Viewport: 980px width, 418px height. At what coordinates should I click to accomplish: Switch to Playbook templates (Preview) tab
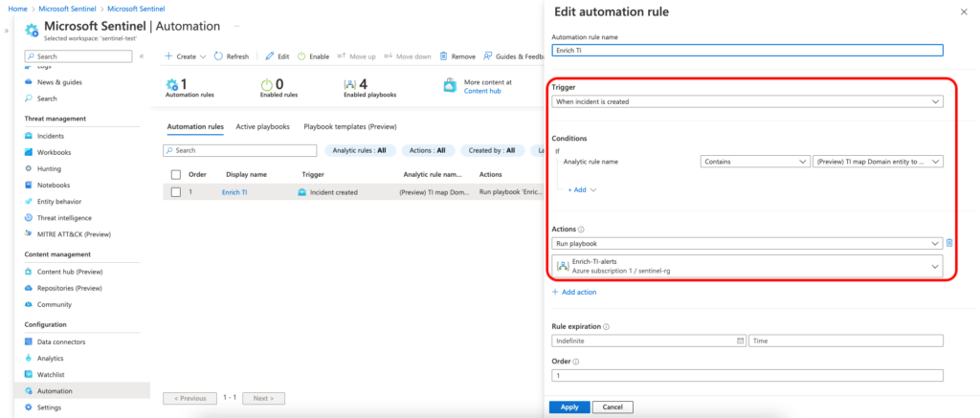(350, 126)
